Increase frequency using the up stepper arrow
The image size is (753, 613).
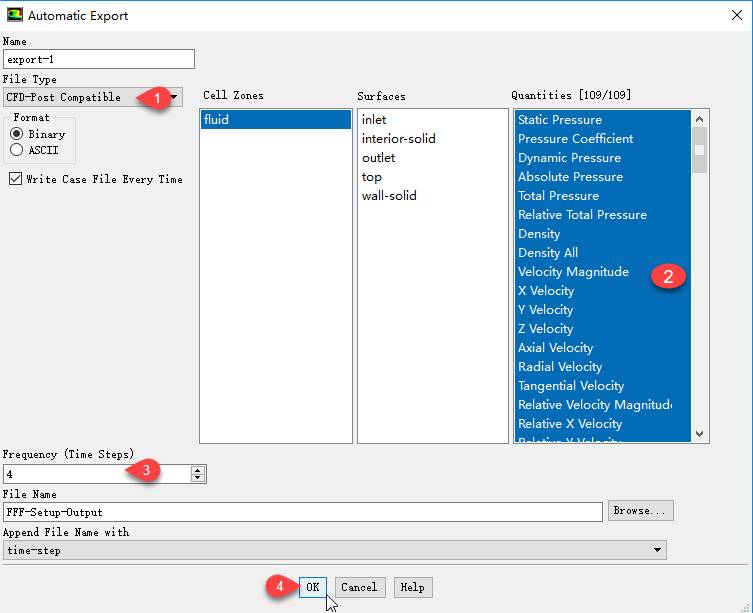pyautogui.click(x=198, y=470)
